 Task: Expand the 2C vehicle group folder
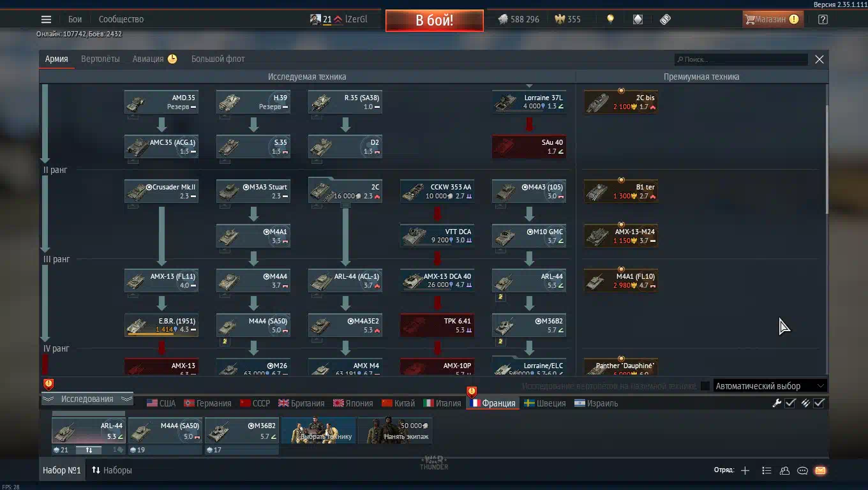[x=345, y=190]
